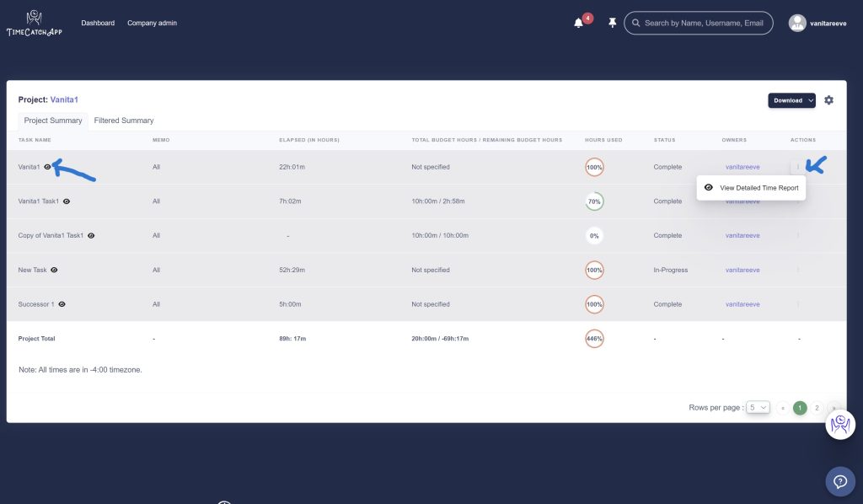Click the search by name input field

tap(703, 23)
